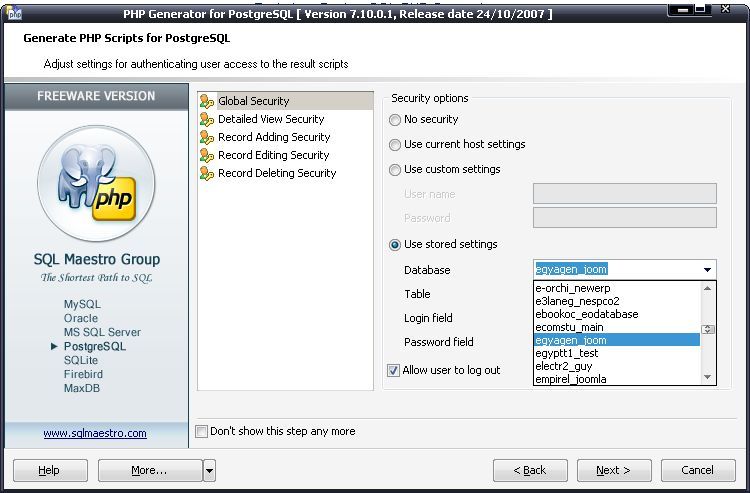Screen dimensions: 750x493
Task: Click the Password input field
Action: (x=625, y=218)
